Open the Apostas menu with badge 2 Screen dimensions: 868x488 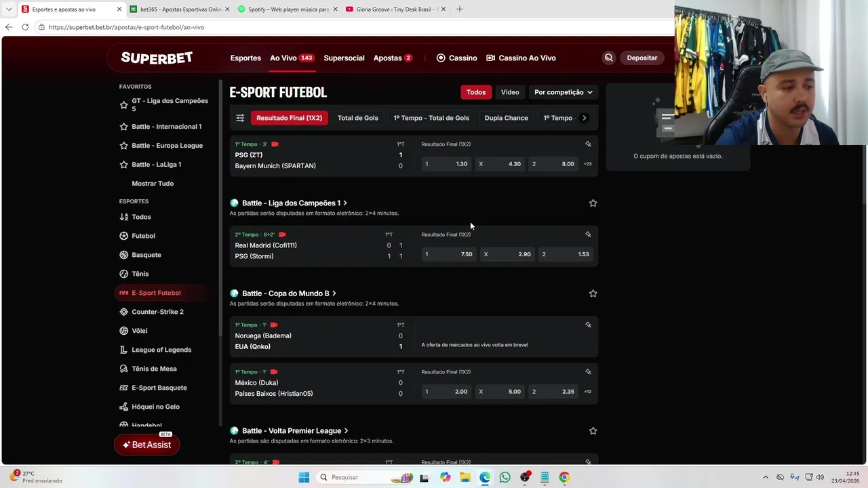[393, 58]
